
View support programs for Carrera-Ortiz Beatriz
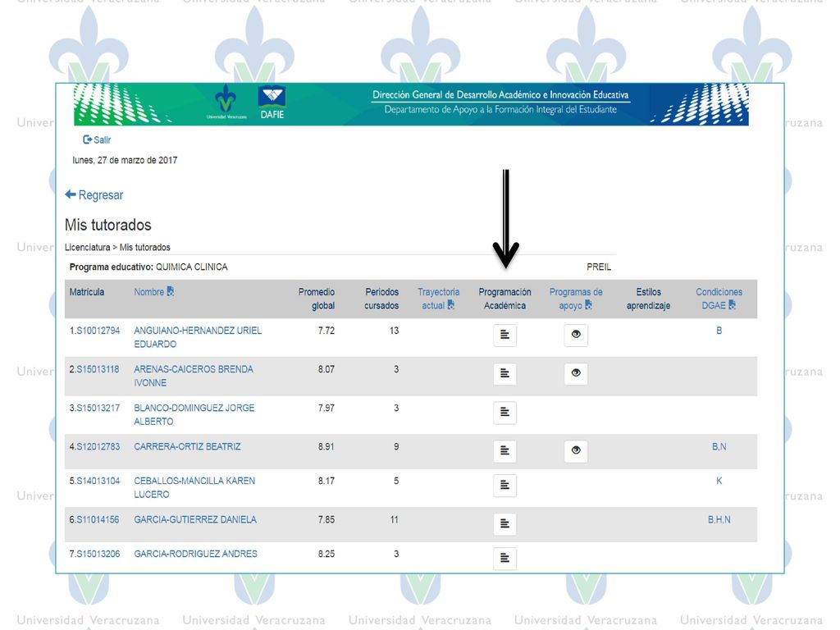coord(576,450)
